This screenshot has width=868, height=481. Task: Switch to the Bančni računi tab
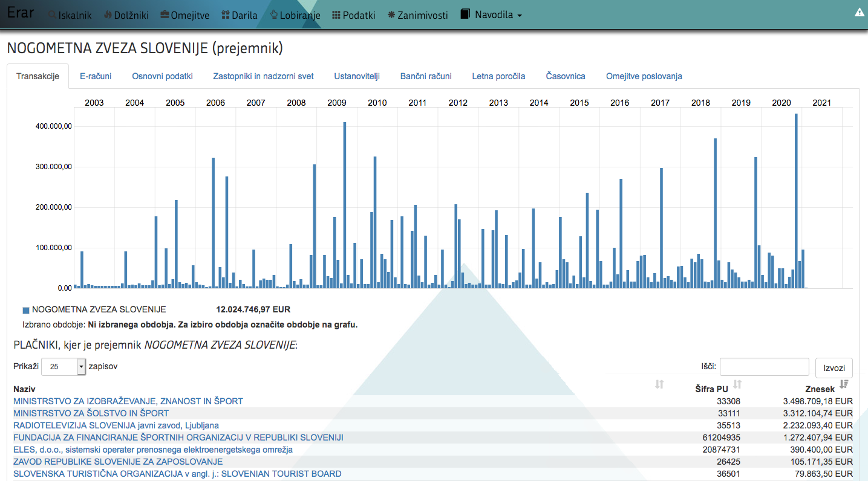click(426, 76)
